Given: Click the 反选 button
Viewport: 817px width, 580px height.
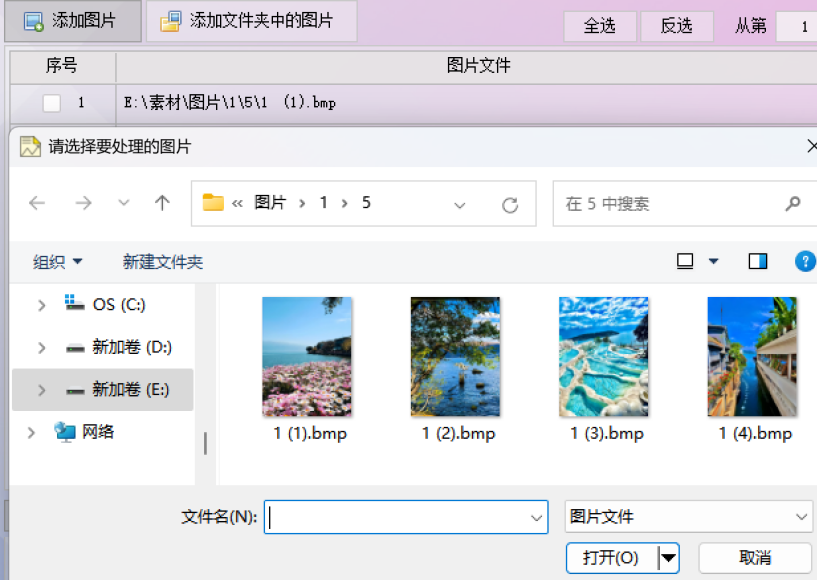Looking at the screenshot, I should click(x=676, y=26).
